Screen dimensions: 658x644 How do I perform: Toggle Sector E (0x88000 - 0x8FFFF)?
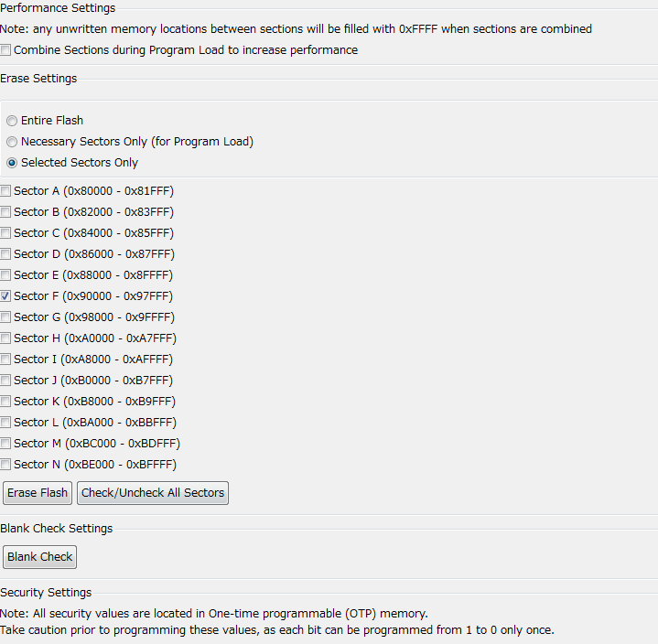pyautogui.click(x=6, y=275)
